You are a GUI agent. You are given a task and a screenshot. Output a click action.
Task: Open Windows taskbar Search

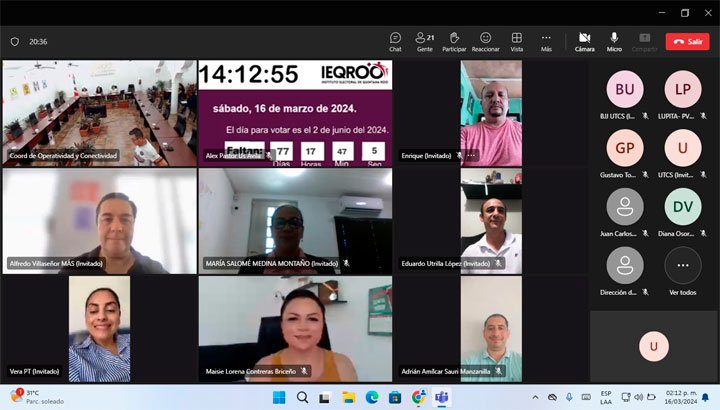click(x=302, y=397)
